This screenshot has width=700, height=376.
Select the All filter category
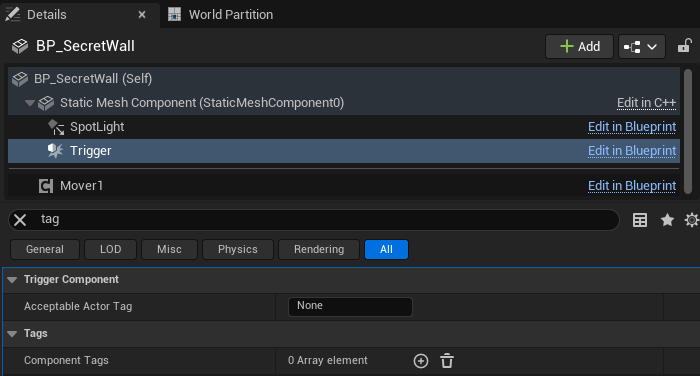click(x=386, y=249)
